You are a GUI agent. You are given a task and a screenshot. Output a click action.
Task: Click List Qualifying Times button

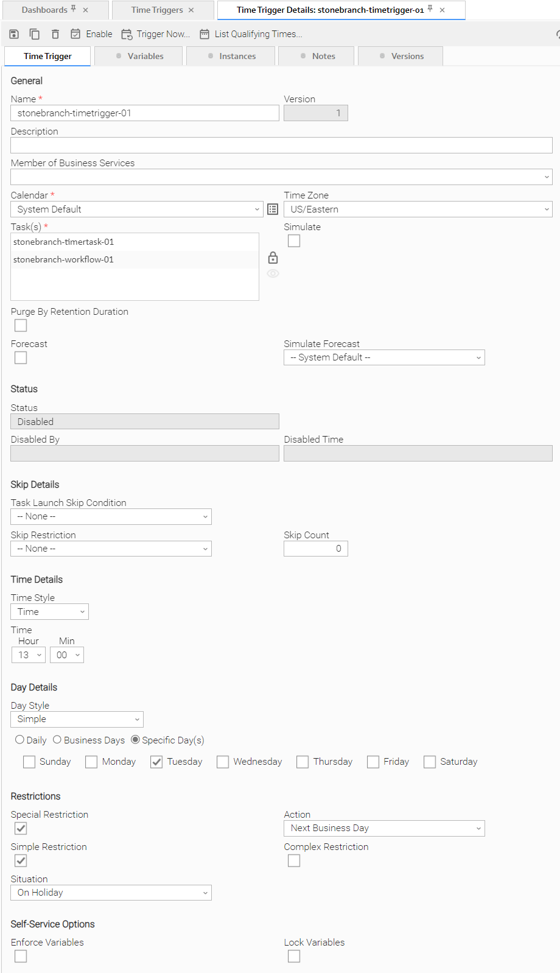tap(251, 34)
